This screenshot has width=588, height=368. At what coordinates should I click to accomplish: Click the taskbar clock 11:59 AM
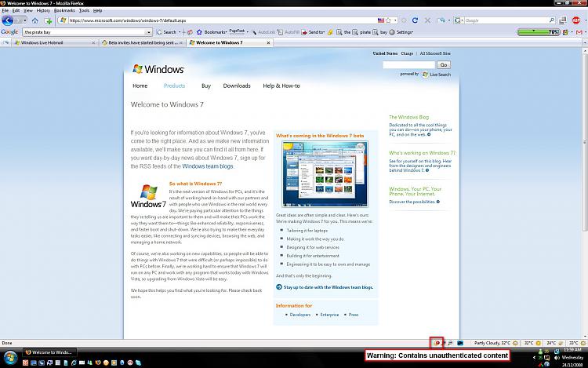(x=572, y=350)
